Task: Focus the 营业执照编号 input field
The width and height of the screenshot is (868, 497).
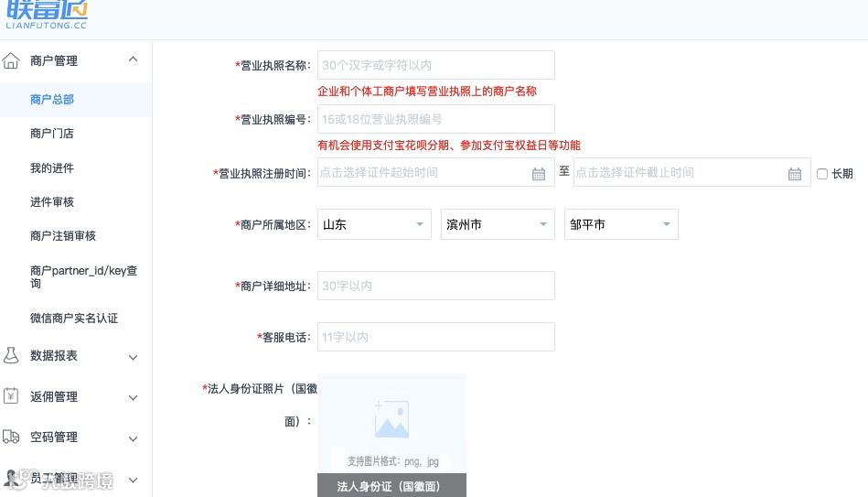Action: pos(435,119)
